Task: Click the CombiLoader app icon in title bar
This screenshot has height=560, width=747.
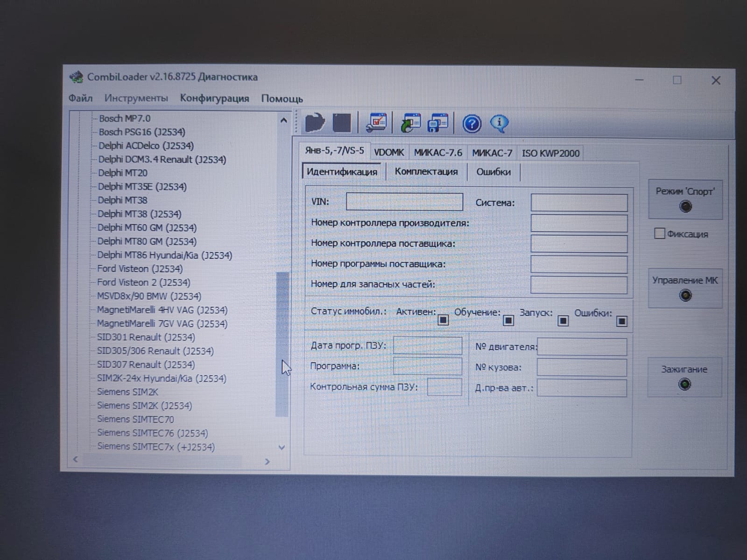Action: (76, 77)
